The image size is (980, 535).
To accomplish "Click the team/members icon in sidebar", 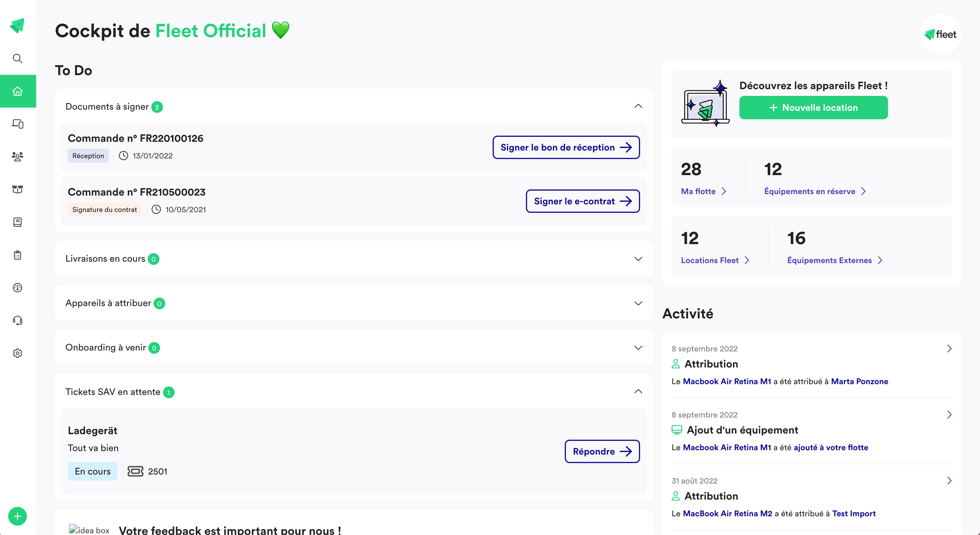I will click(x=18, y=156).
